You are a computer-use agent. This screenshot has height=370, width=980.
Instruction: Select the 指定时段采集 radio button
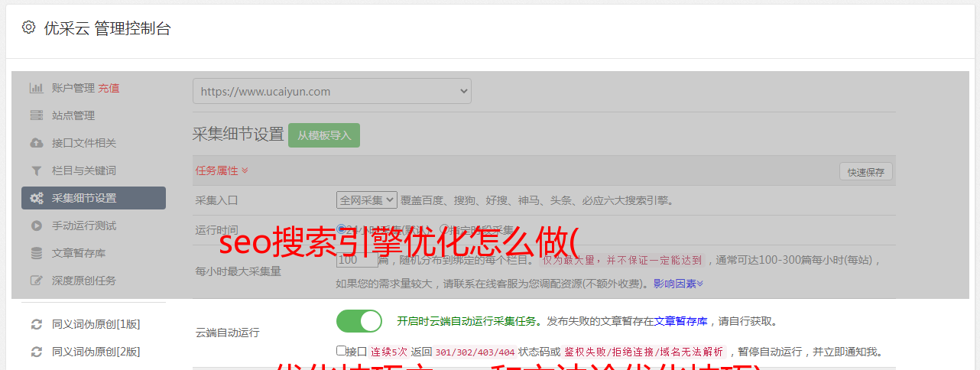tap(443, 229)
